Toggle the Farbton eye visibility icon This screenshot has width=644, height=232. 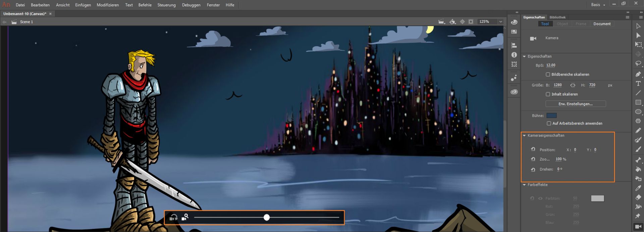[x=540, y=199]
